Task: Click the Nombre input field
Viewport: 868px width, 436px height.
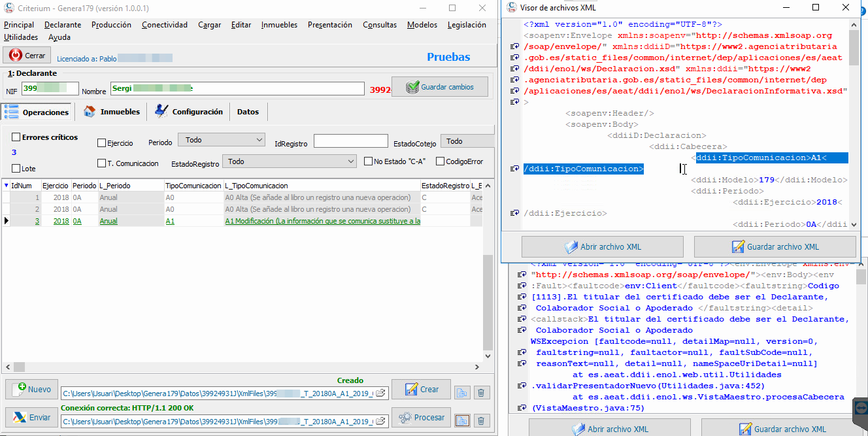Action: point(237,88)
